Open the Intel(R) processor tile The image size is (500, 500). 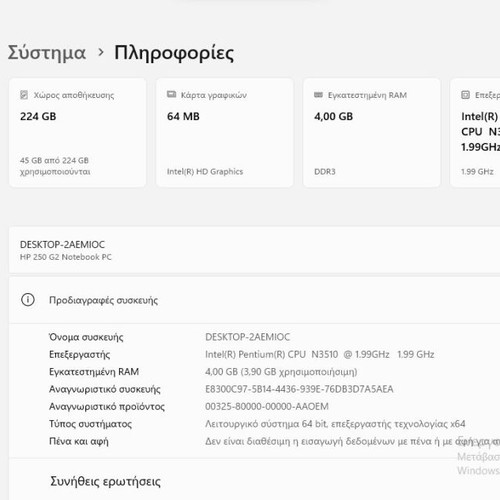[x=475, y=133]
